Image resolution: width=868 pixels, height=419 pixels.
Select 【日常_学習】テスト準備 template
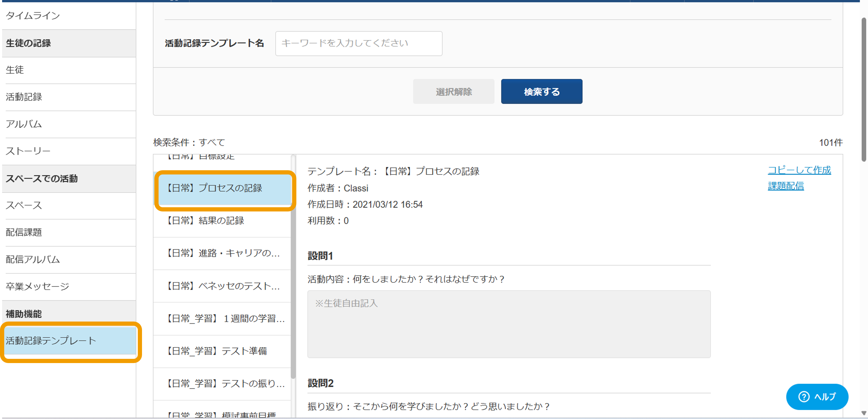pos(222,351)
